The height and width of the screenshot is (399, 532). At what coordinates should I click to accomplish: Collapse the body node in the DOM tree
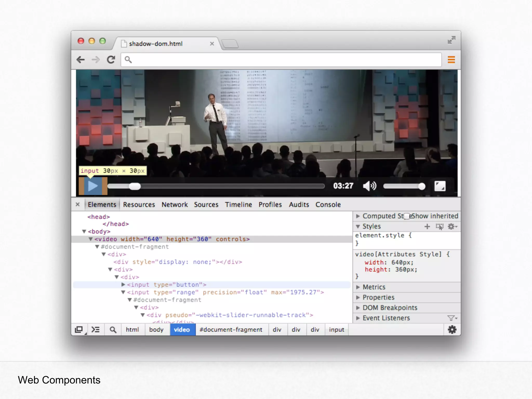pyautogui.click(x=84, y=231)
